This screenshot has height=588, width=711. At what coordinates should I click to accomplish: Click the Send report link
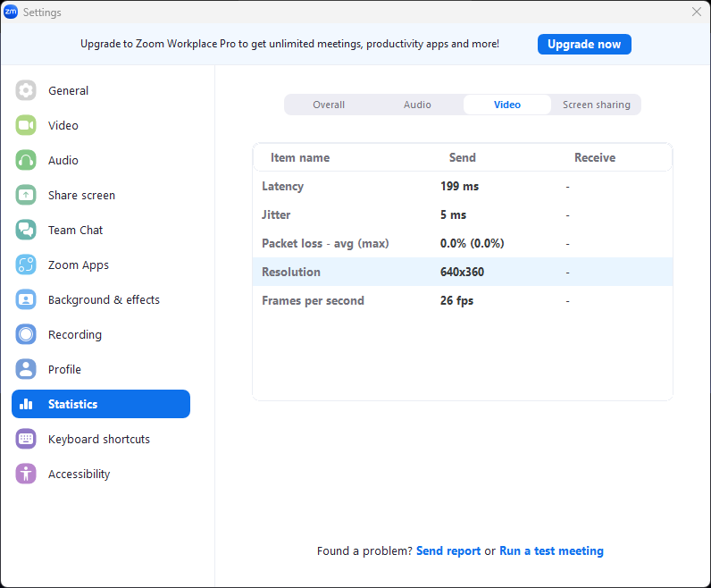click(448, 551)
